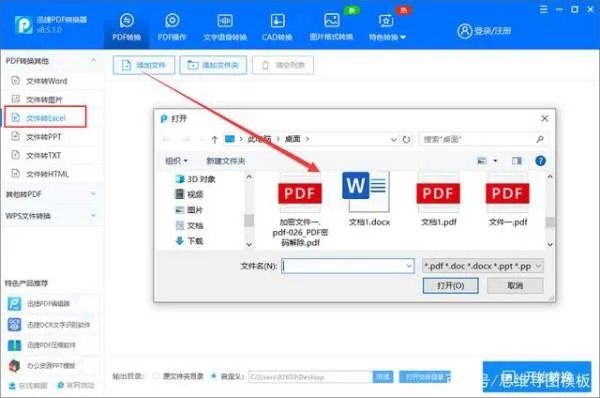The height and width of the screenshot is (398, 600).
Task: Switch to the PDF操作 tab
Action: point(172,27)
